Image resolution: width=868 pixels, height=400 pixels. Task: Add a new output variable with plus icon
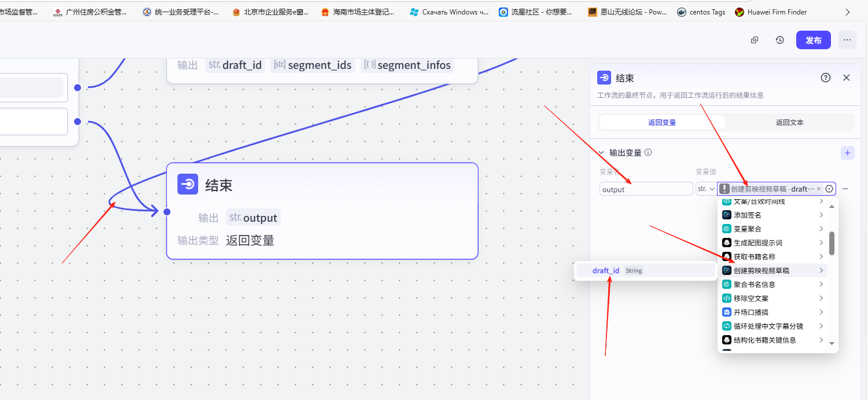(x=847, y=153)
